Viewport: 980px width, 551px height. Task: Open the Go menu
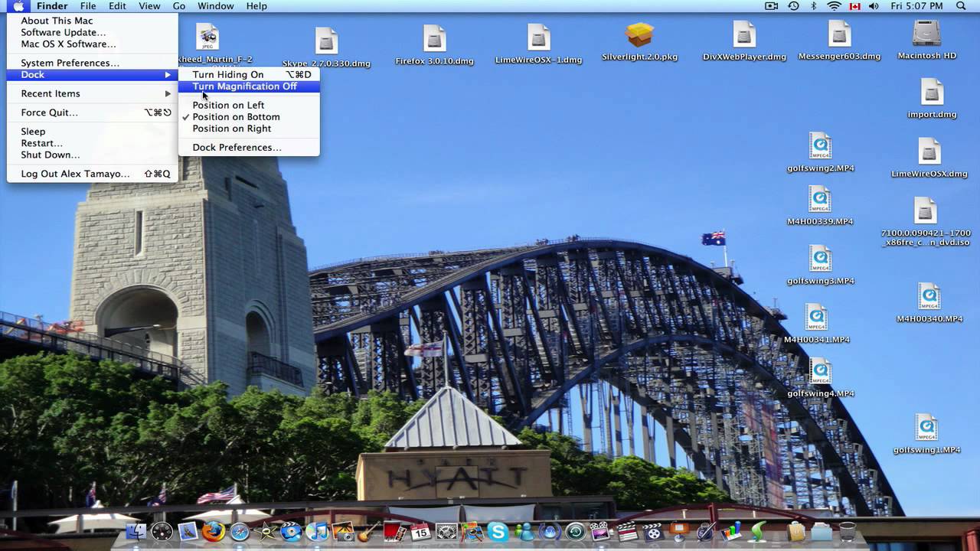pyautogui.click(x=179, y=6)
